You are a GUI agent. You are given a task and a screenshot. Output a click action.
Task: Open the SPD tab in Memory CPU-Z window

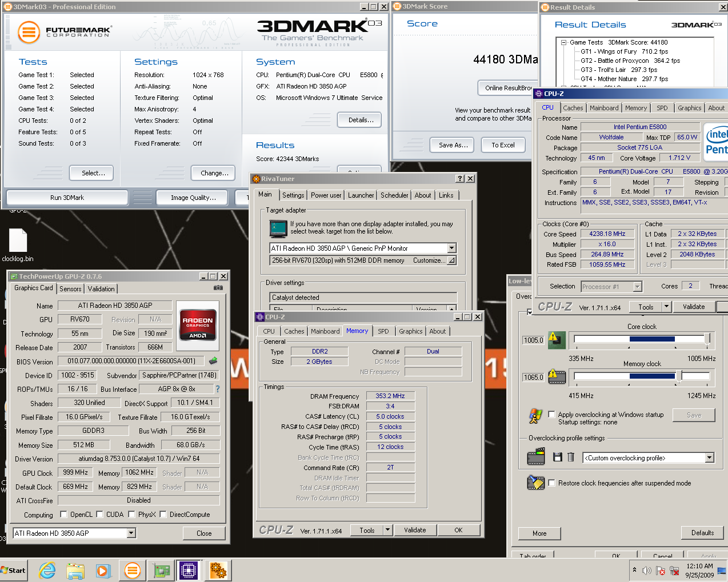[x=383, y=331]
